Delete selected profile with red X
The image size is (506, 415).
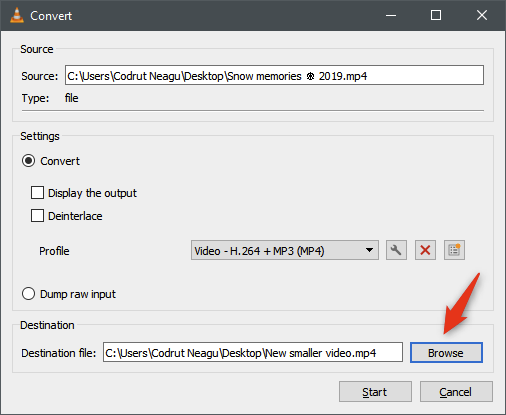coord(425,250)
